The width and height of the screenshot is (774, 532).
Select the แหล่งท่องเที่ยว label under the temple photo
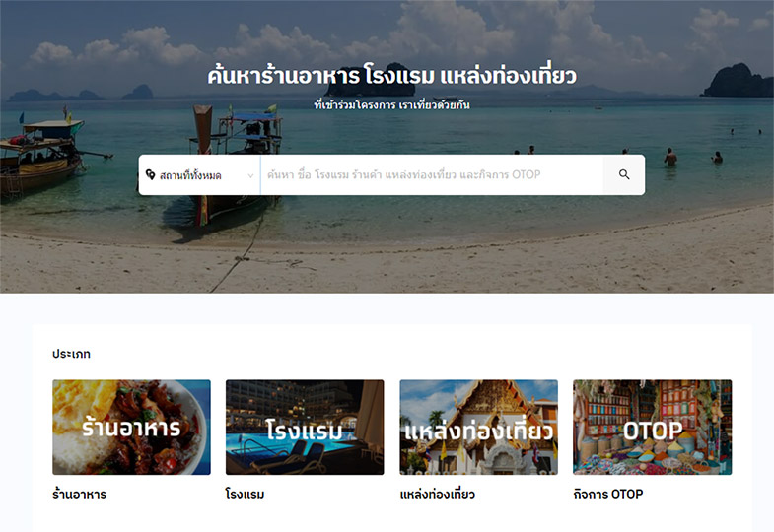point(438,494)
